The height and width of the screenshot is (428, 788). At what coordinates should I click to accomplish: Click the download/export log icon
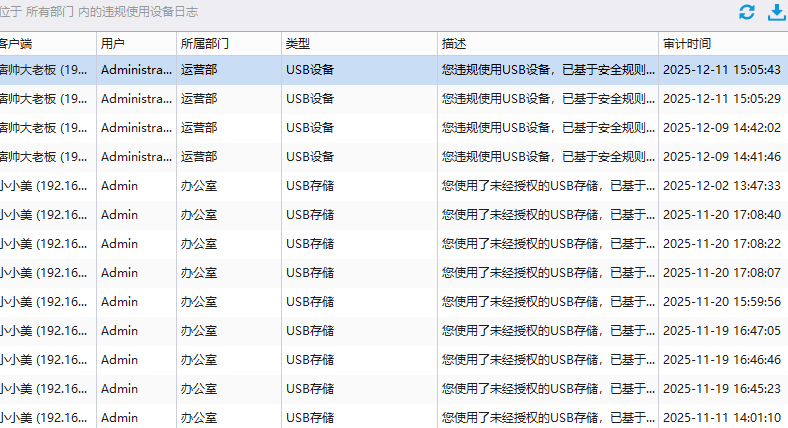pos(776,13)
